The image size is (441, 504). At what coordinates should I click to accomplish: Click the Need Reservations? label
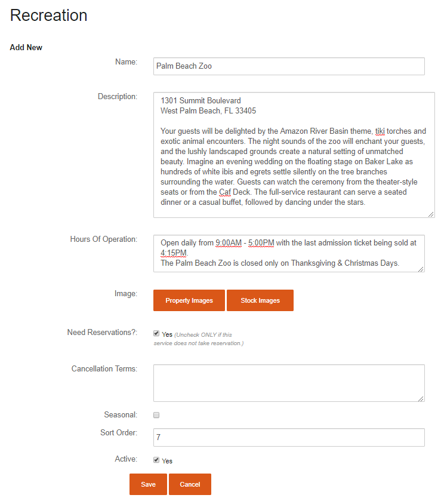(x=102, y=332)
